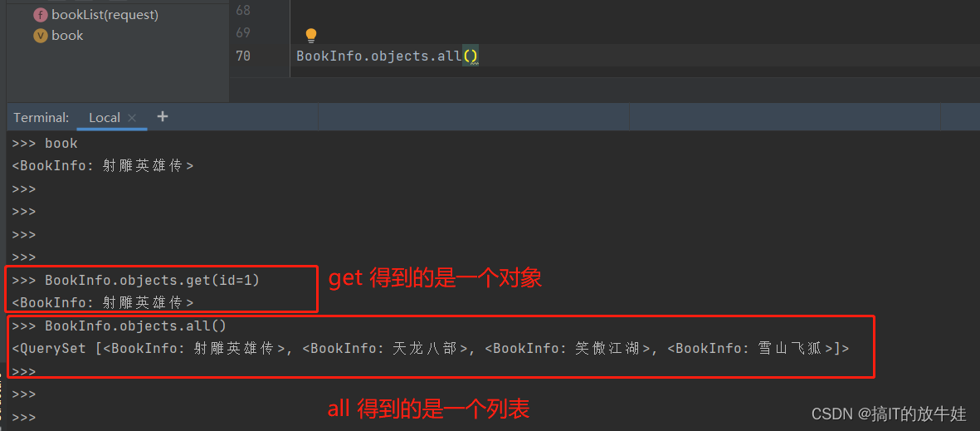Select bookList(request) in the structure tree

105,15
